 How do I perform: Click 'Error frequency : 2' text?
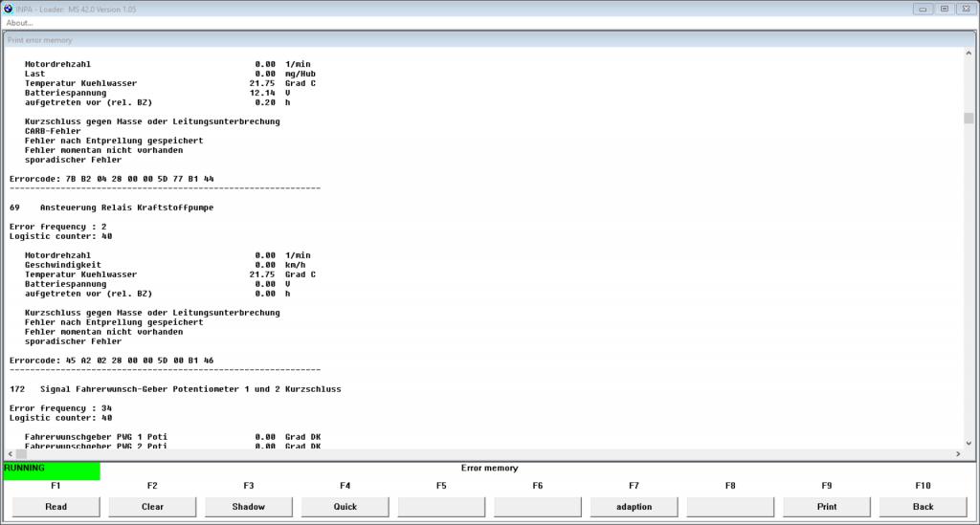(57, 228)
